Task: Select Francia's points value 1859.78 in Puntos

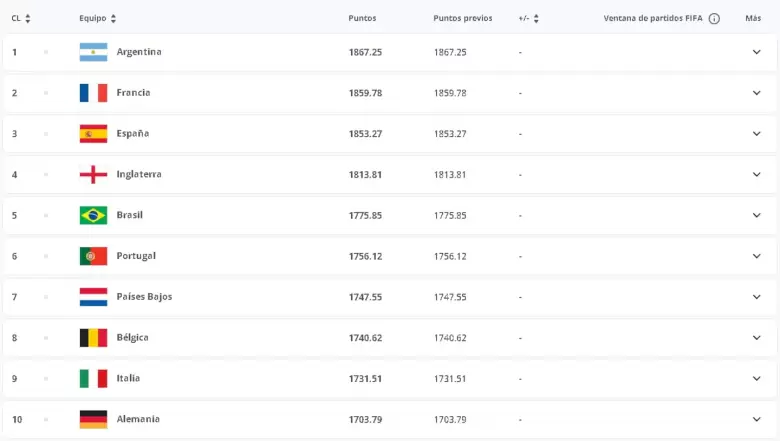Action: [x=365, y=93]
